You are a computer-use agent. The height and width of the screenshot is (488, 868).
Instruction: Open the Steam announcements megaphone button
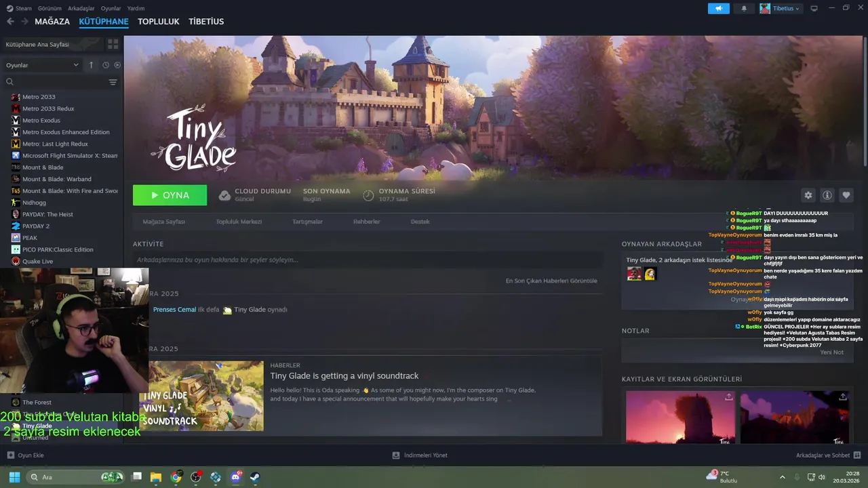click(x=718, y=8)
